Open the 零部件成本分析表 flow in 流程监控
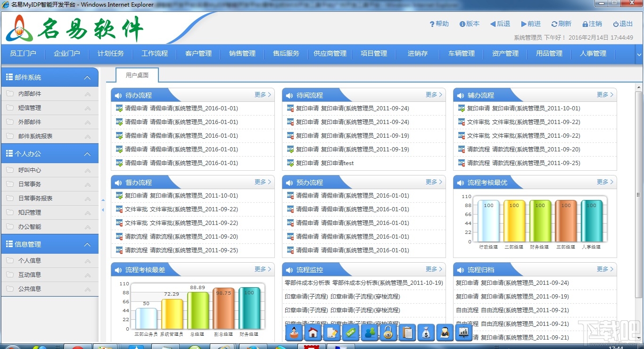The image size is (644, 349). tap(364, 283)
